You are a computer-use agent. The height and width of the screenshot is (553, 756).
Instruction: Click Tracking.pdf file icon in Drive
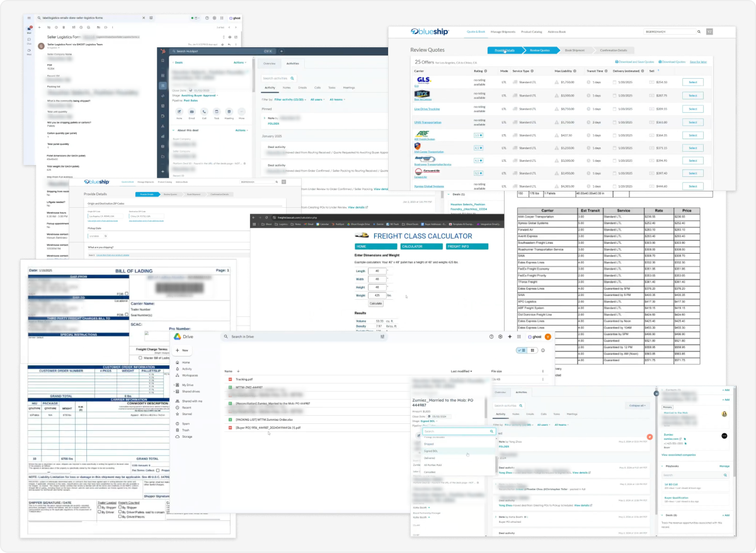pos(230,380)
